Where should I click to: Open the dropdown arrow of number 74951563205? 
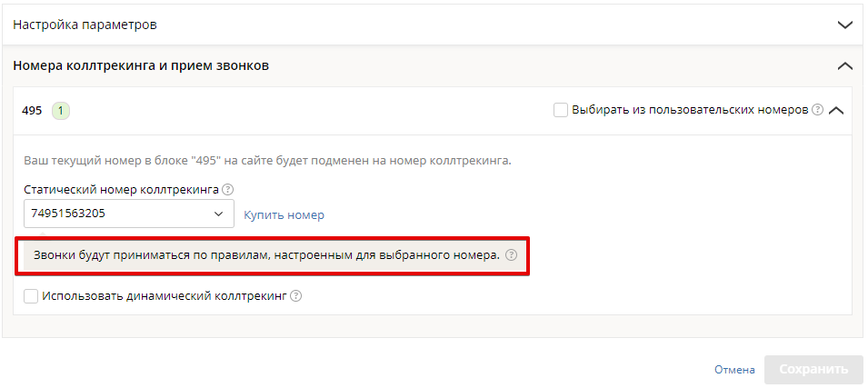click(x=219, y=214)
